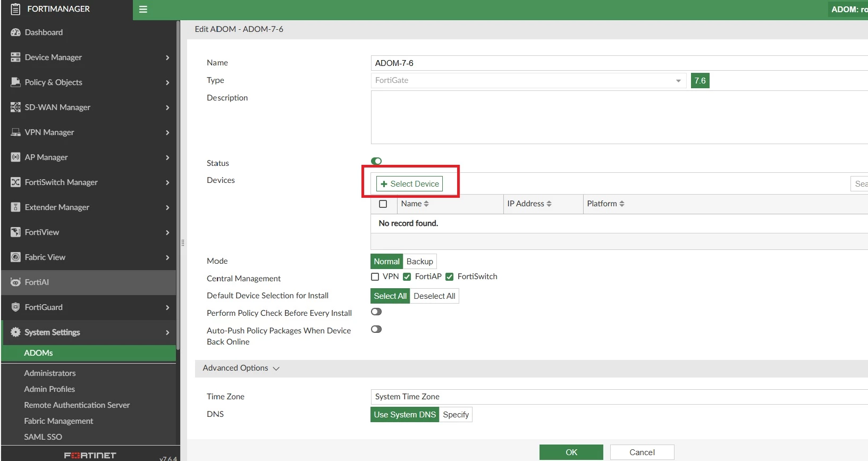
Task: Toggle the hamburger sidebar menu icon
Action: pos(143,9)
